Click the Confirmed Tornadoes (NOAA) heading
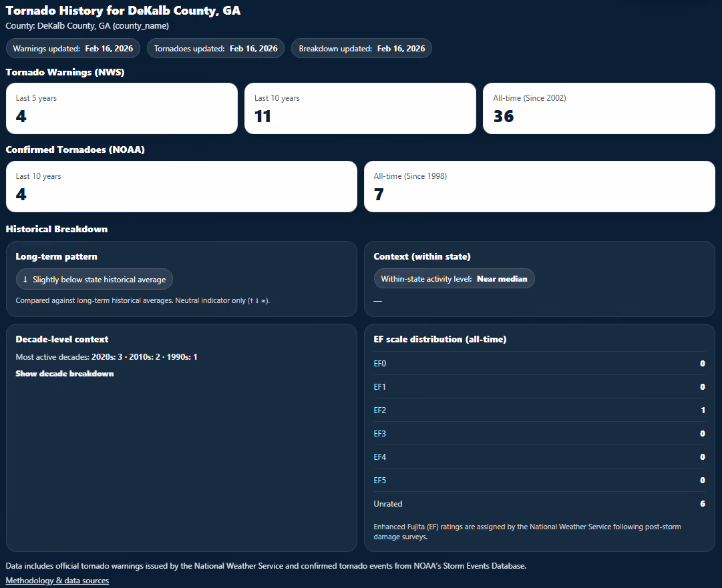The image size is (722, 588). (x=75, y=150)
